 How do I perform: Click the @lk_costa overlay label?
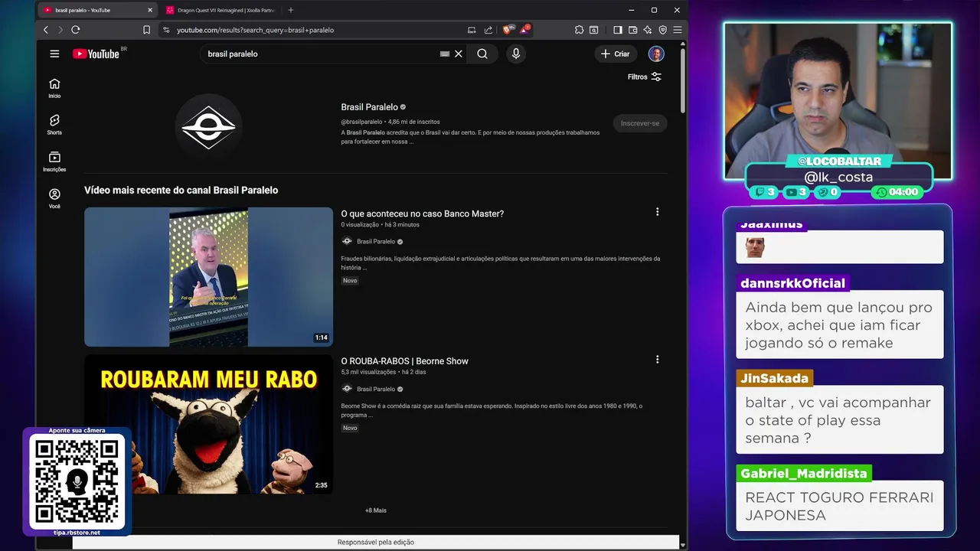tap(838, 177)
